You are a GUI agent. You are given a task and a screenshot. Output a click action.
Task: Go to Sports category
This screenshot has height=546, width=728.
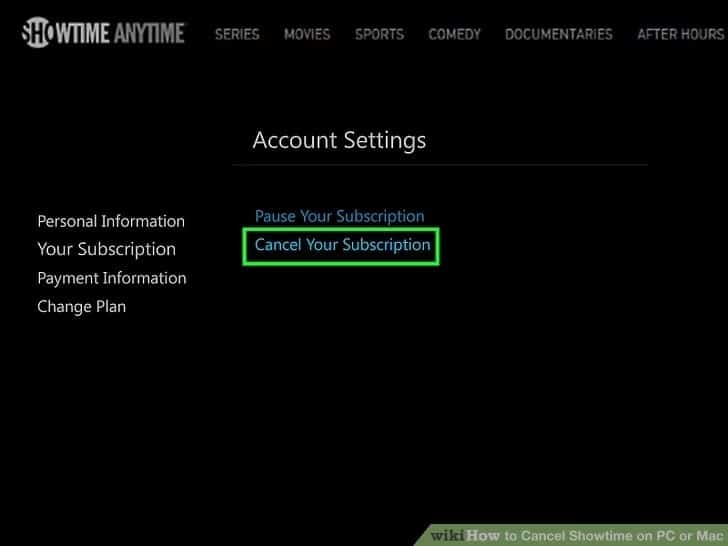click(x=379, y=34)
